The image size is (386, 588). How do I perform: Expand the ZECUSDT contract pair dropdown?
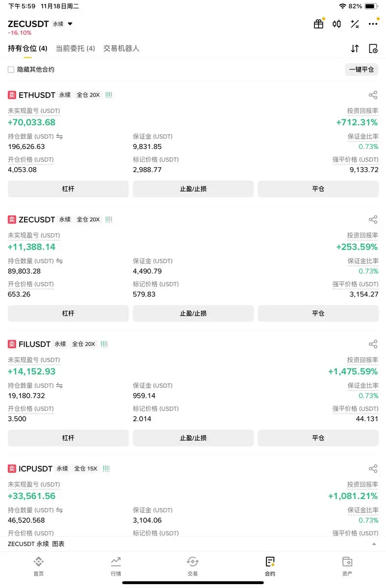click(x=70, y=24)
